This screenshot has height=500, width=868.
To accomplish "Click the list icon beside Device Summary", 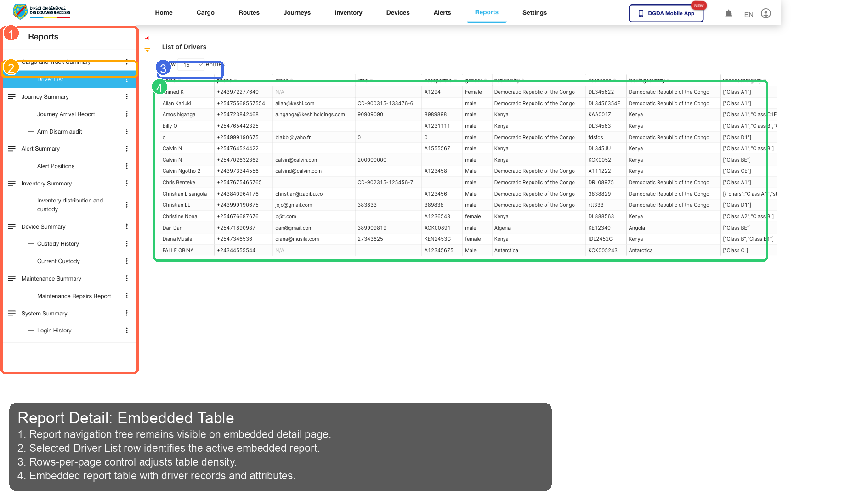I will pos(11,226).
